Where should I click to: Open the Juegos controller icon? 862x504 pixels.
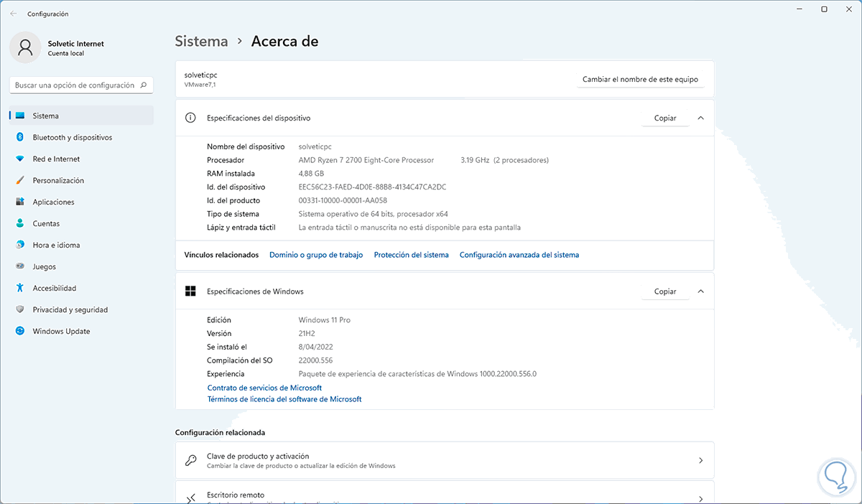19,266
